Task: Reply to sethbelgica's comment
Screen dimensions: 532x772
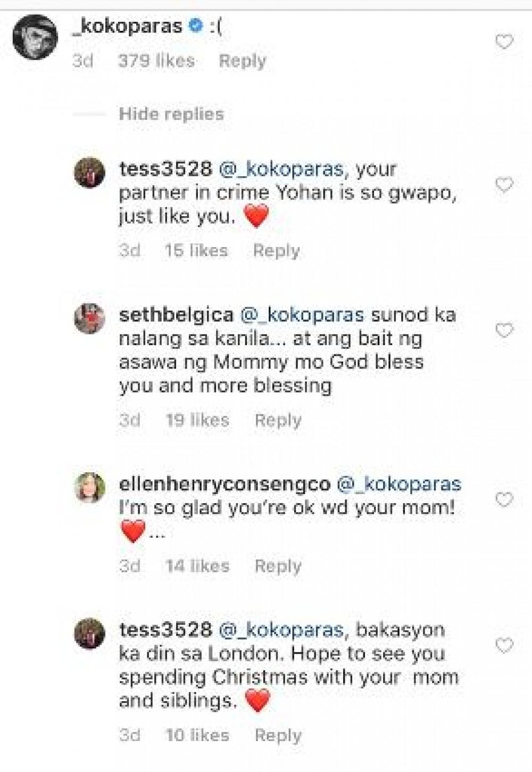Action: tap(278, 420)
